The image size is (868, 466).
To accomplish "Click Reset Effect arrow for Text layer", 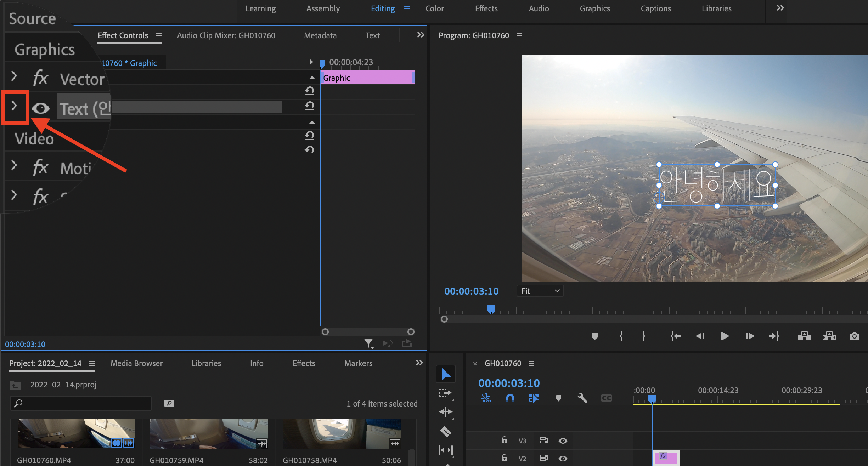I will pyautogui.click(x=309, y=106).
